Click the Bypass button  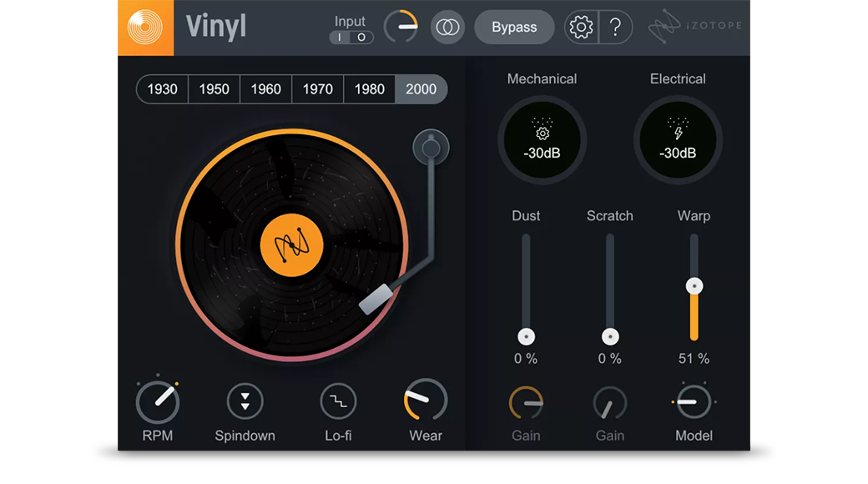(514, 28)
